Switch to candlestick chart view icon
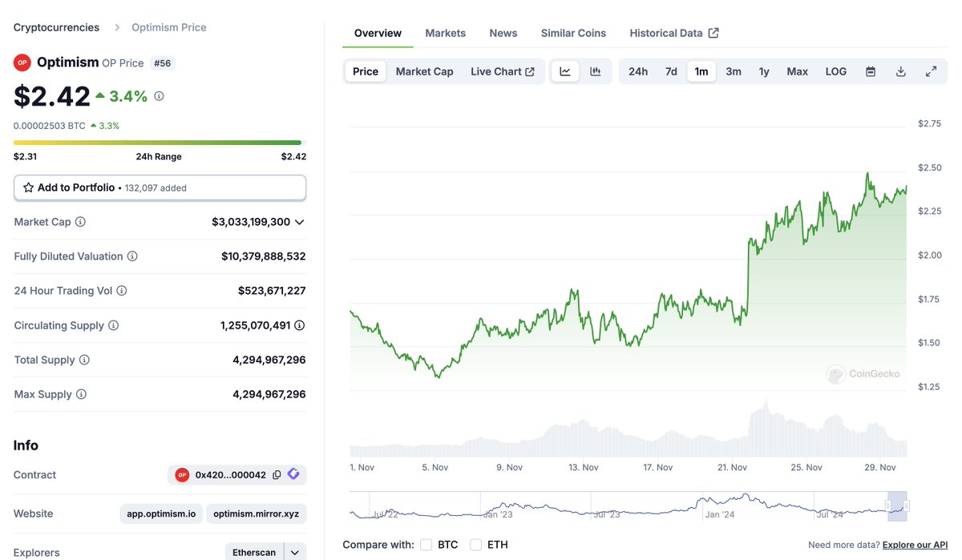The image size is (962, 560). point(596,71)
